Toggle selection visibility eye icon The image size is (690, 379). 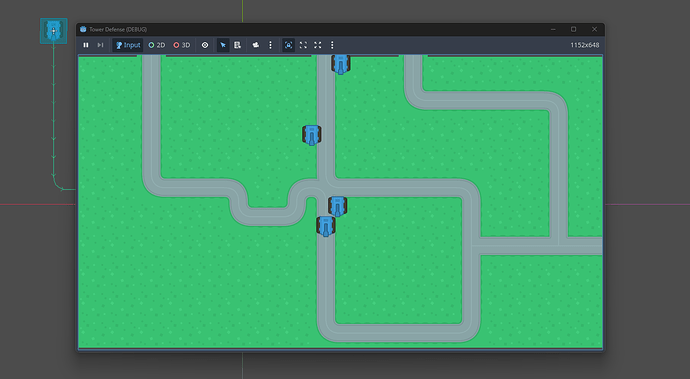click(x=205, y=45)
